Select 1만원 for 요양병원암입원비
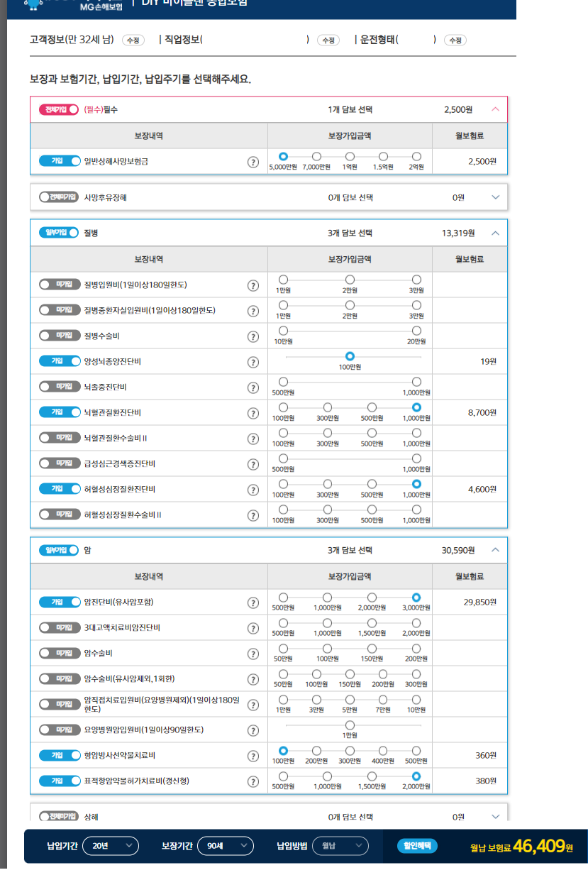588x875 pixels. (x=350, y=725)
